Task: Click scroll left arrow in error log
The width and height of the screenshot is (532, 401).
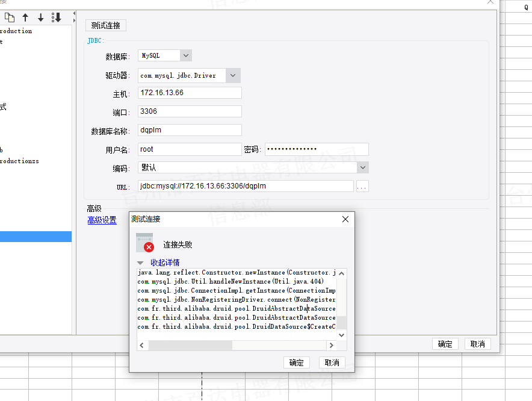Action: pyautogui.click(x=142, y=346)
